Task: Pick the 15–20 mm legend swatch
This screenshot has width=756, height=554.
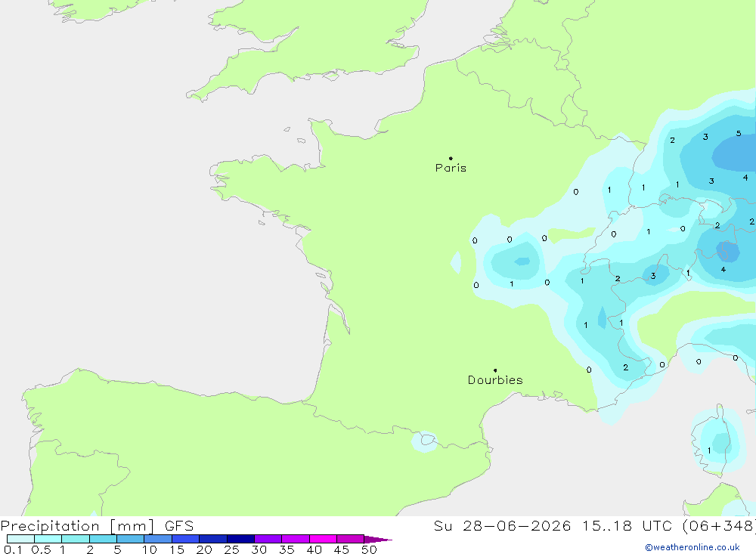Action: [186, 539]
